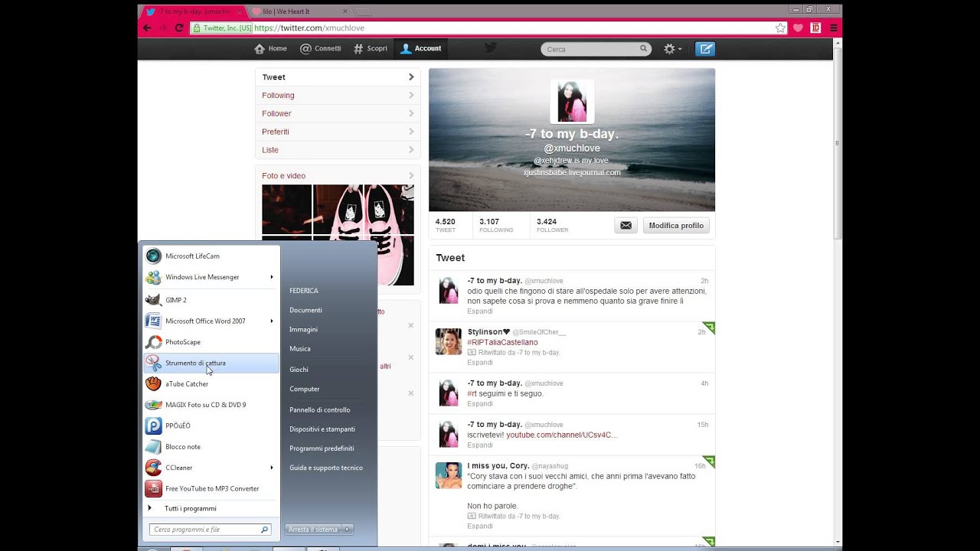
Task: Select the Account tab
Action: tap(421, 48)
